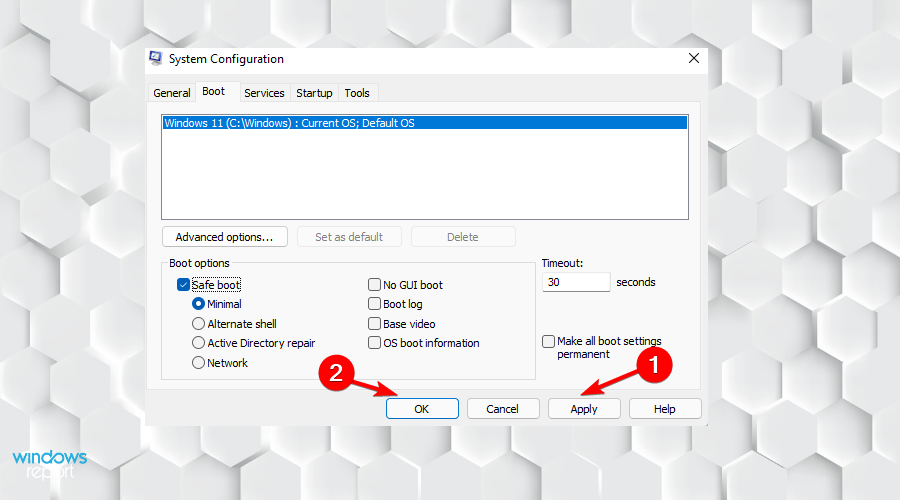
Task: Click the Delete button
Action: coord(463,237)
